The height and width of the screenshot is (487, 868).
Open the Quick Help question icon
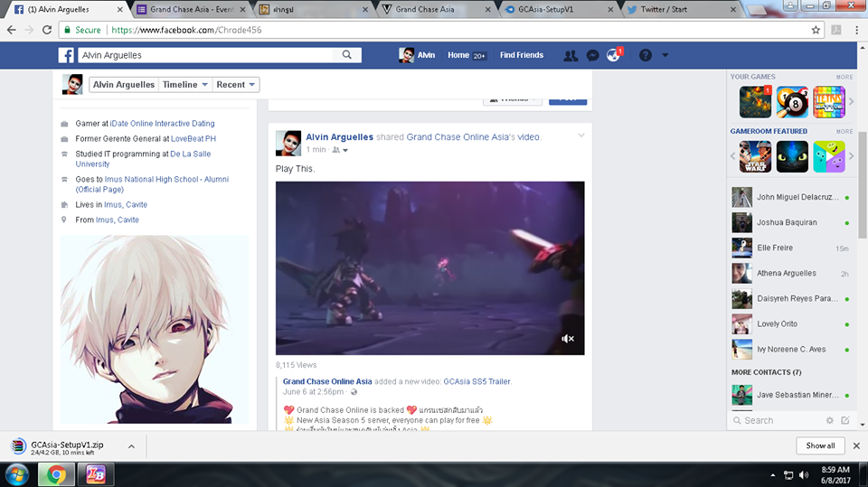[x=646, y=55]
